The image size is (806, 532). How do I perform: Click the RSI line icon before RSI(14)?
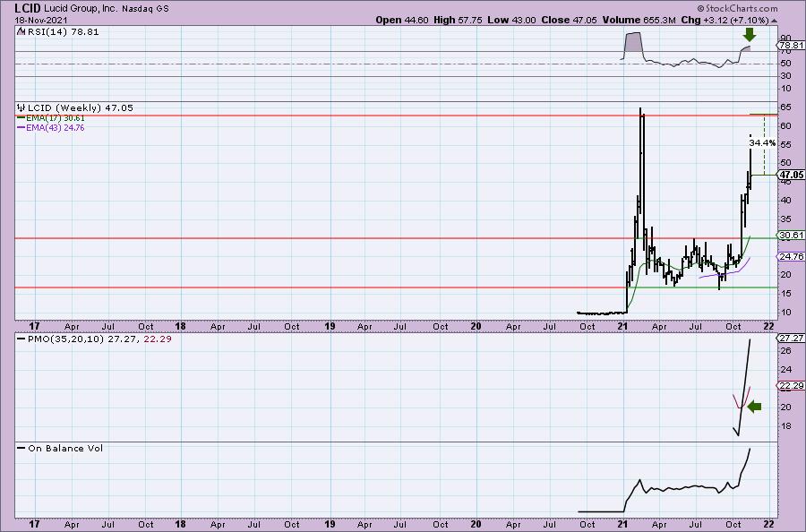pos(21,31)
